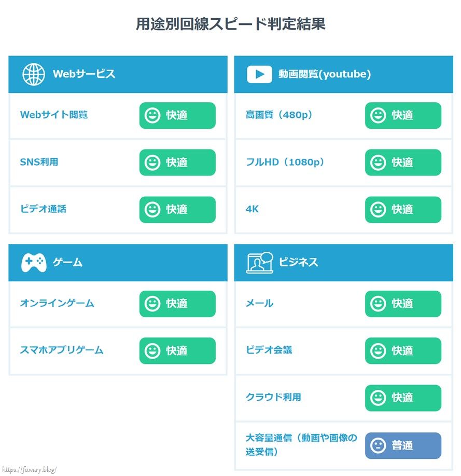The width and height of the screenshot is (461, 476).
Task: Select the 快適 badge for SNS利用
Action: coord(177,162)
